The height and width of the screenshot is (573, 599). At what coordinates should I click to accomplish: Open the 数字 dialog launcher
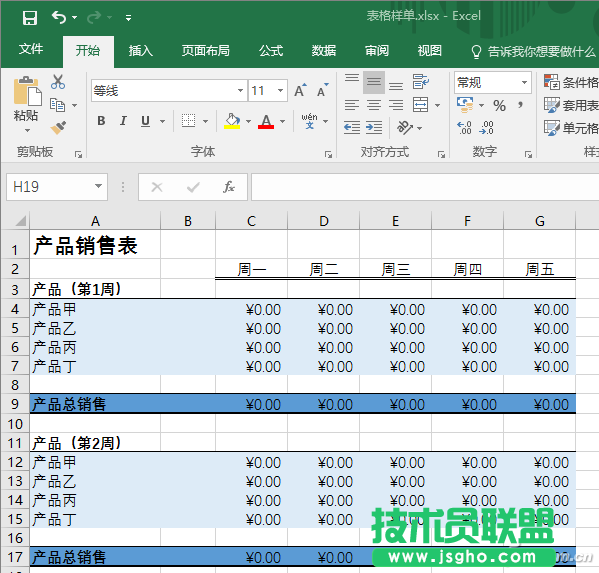tap(528, 154)
